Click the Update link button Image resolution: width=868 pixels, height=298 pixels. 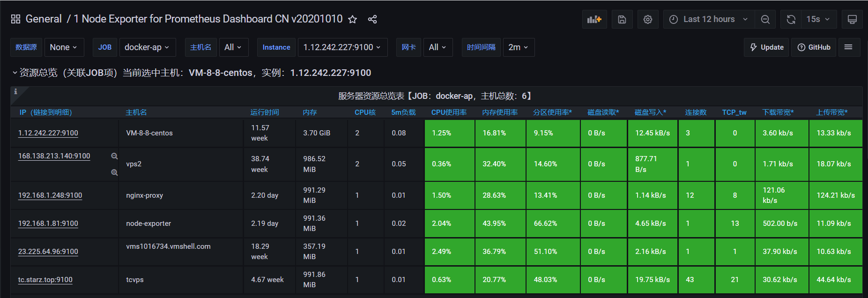point(767,47)
